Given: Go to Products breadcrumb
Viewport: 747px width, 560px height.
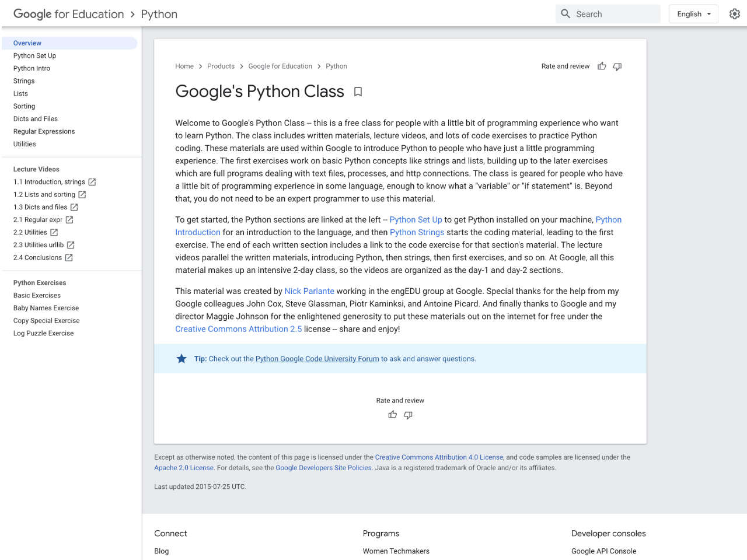Looking at the screenshot, I should click(221, 66).
